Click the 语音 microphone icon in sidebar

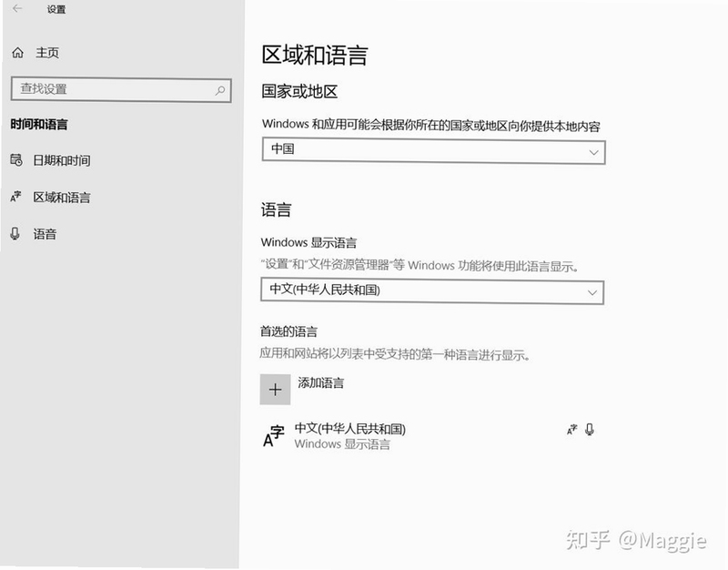point(15,233)
